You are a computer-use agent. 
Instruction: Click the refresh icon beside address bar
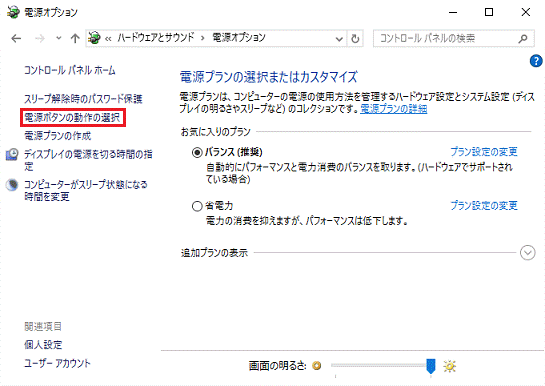click(x=355, y=38)
